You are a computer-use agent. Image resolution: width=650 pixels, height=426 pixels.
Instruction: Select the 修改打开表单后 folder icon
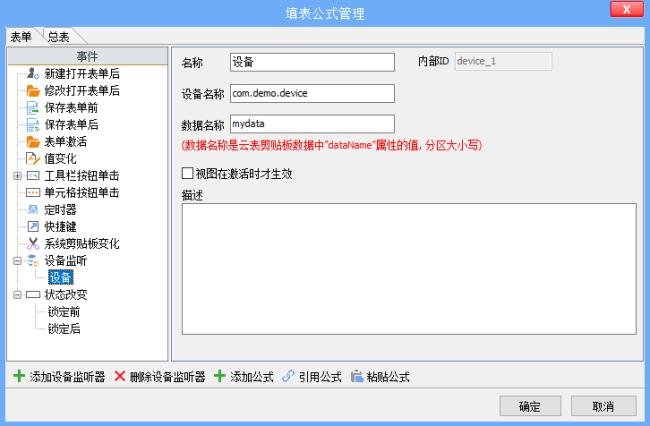[x=33, y=91]
